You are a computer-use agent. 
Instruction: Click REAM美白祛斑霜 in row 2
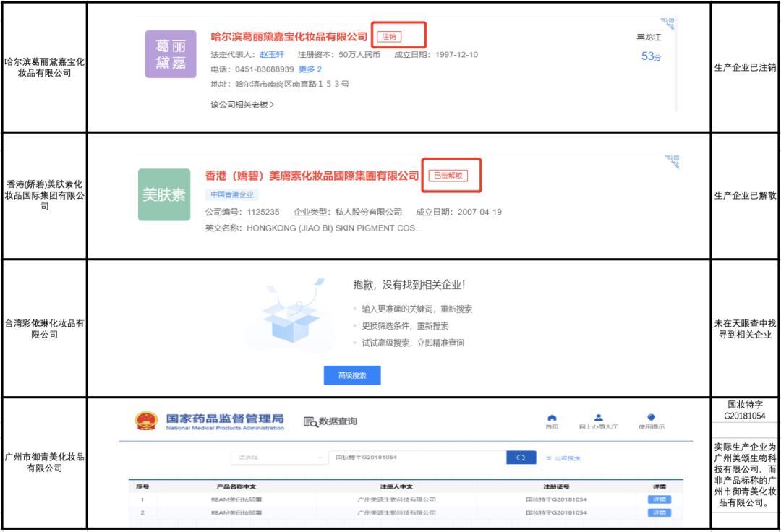coord(236,512)
